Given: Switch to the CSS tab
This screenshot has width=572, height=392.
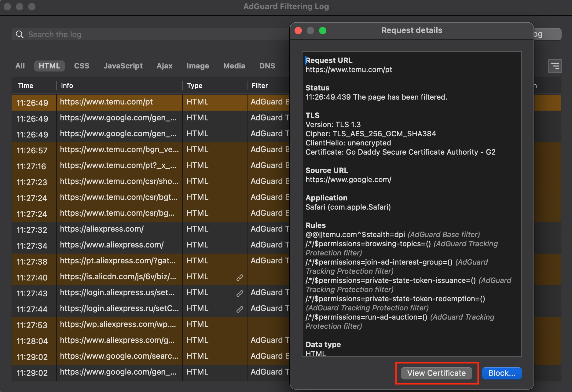Looking at the screenshot, I should [82, 66].
